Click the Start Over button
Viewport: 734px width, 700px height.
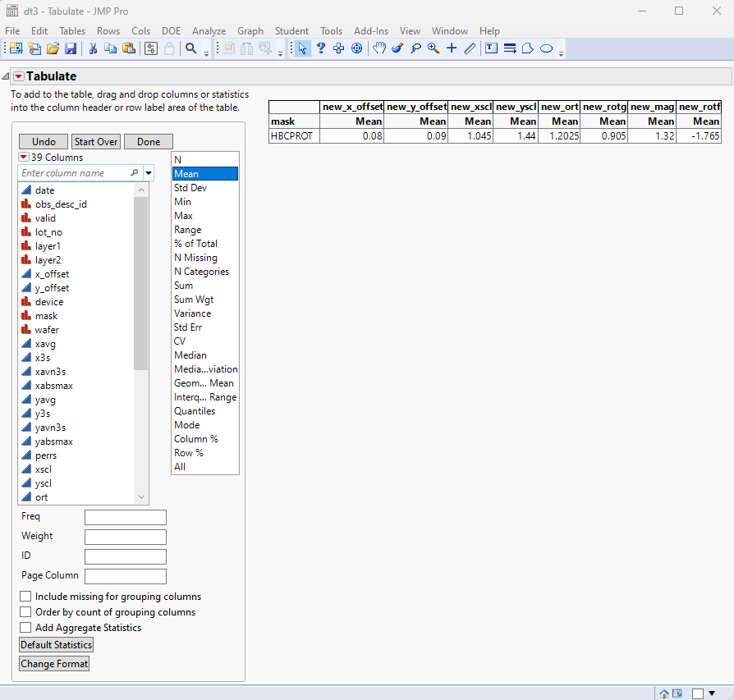(96, 142)
